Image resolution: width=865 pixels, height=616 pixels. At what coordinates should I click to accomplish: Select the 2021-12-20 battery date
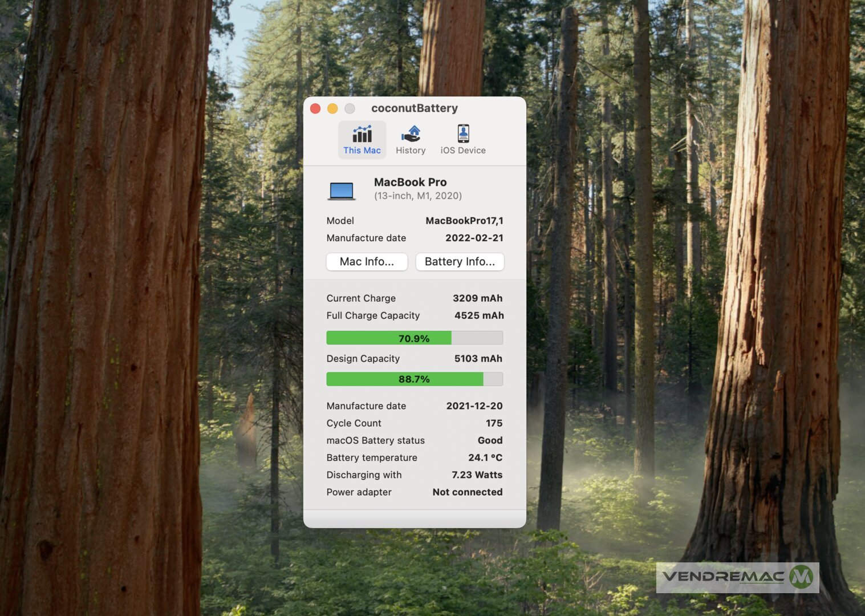(x=474, y=406)
